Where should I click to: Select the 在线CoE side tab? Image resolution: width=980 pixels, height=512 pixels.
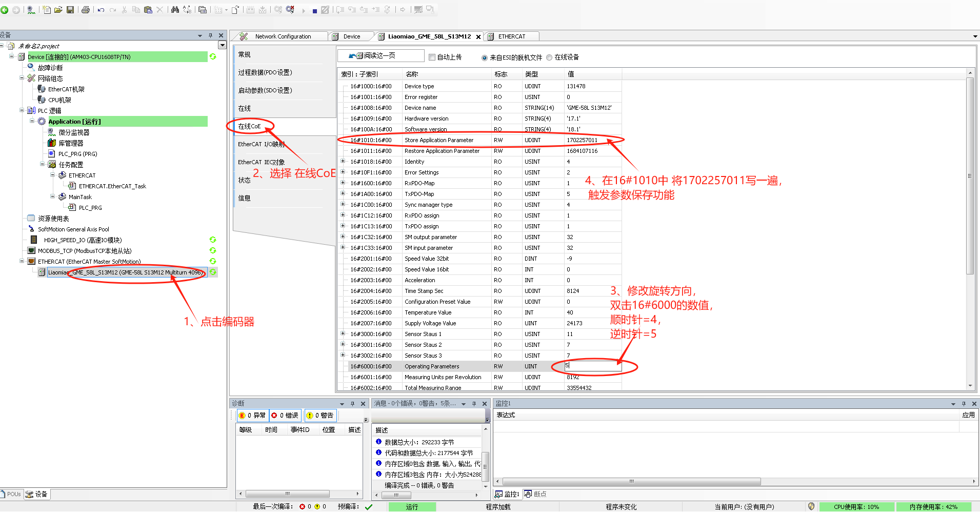point(249,126)
